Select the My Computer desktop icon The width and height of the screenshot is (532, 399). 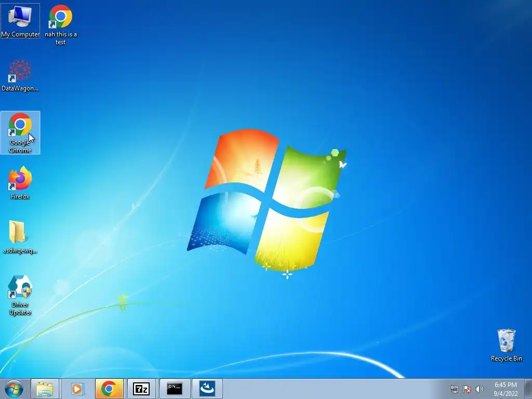(x=20, y=21)
